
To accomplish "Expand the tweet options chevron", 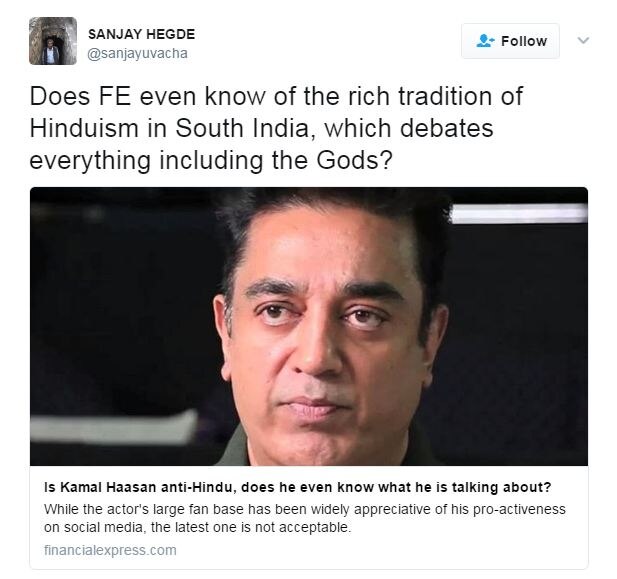I will click(583, 40).
